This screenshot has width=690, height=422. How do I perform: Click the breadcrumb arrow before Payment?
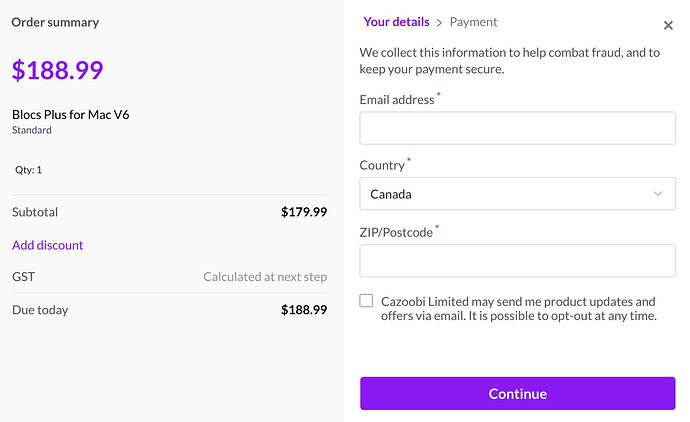click(x=439, y=22)
